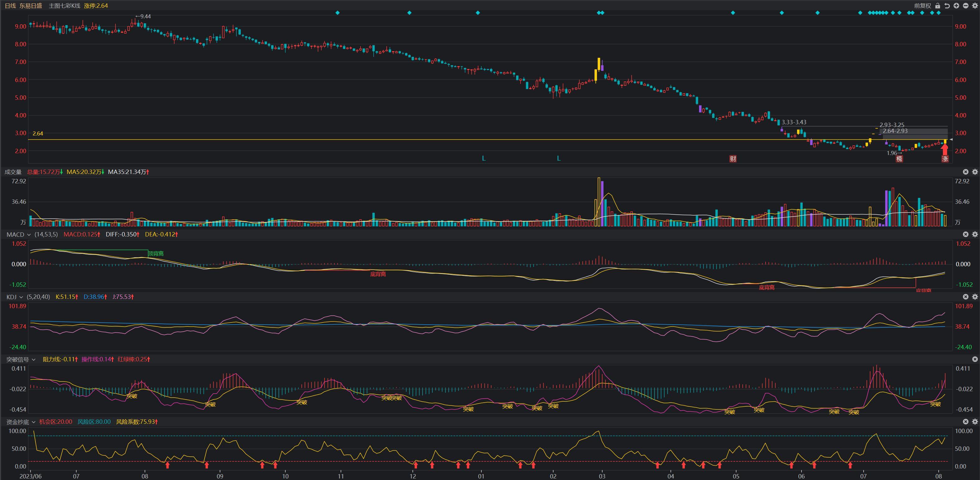Click the undo arrow icon in top toolbar
This screenshot has width=980, height=480.
click(x=947, y=6)
